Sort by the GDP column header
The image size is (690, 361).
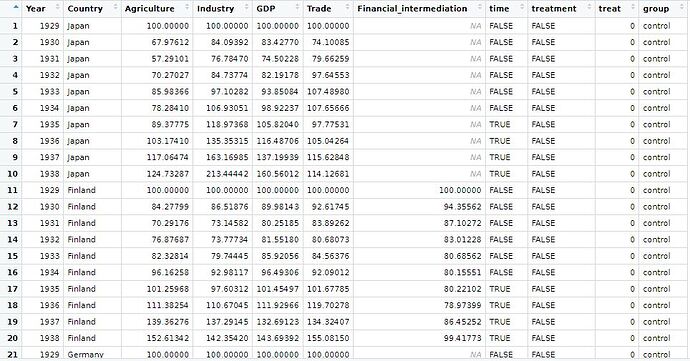[x=277, y=8]
